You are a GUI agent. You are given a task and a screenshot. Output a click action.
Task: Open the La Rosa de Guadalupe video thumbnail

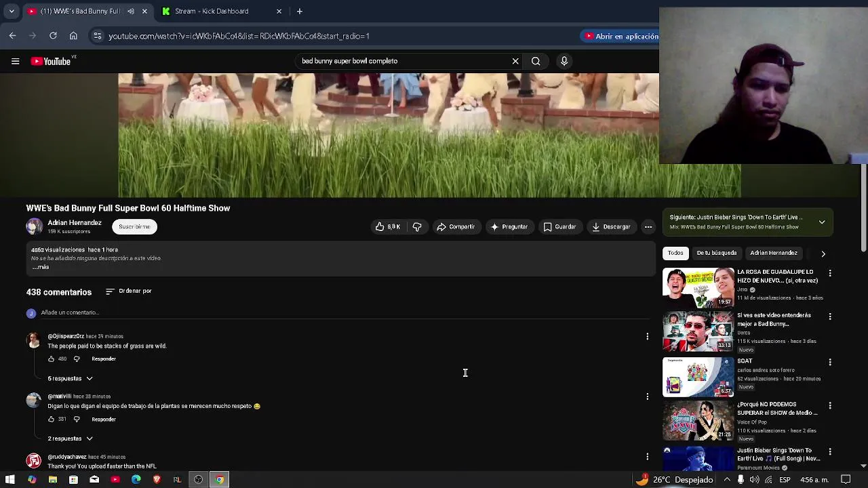(x=698, y=287)
